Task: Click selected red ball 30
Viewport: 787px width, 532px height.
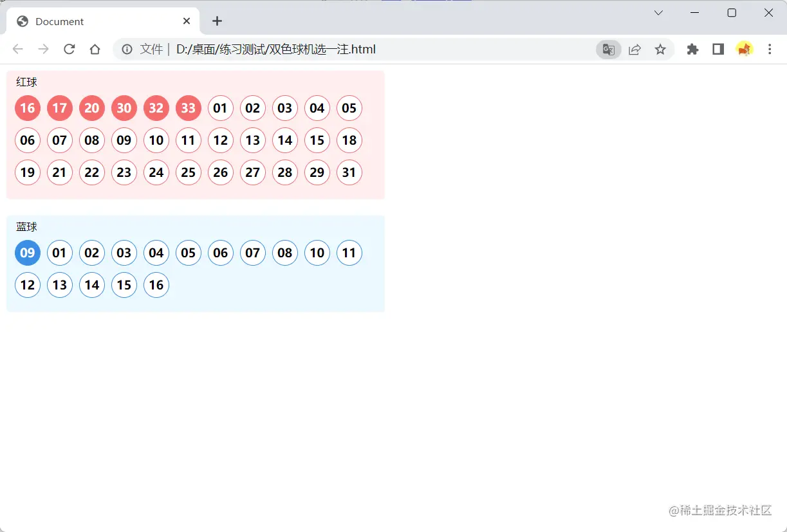Action: [124, 108]
